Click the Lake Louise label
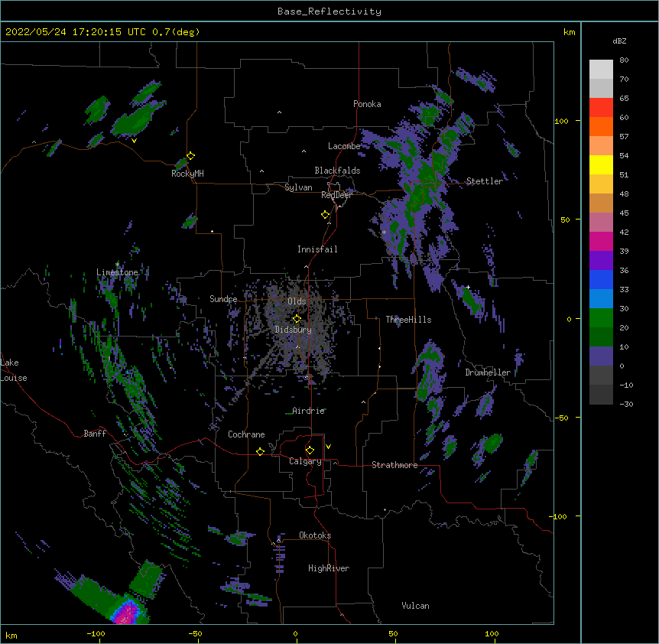659x644 pixels. tap(12, 370)
